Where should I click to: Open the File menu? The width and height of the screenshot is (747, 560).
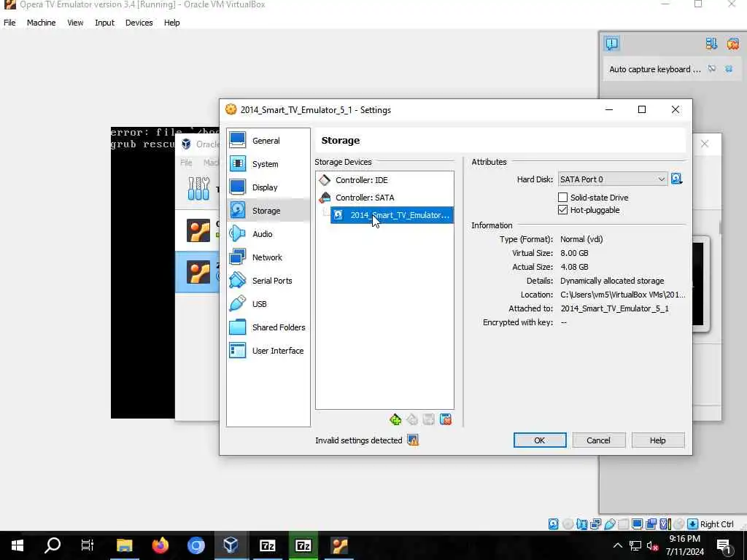pyautogui.click(x=9, y=23)
